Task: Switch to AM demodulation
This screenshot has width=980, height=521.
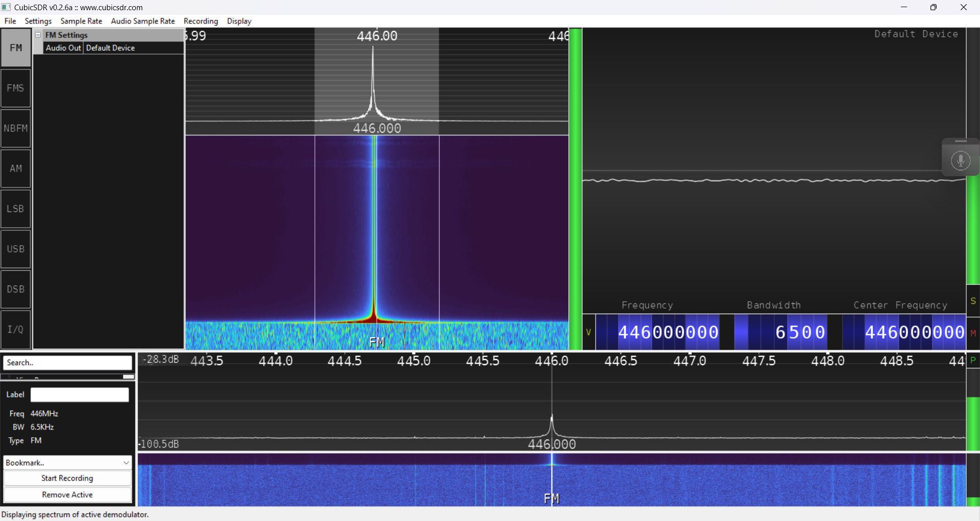Action: [x=16, y=168]
